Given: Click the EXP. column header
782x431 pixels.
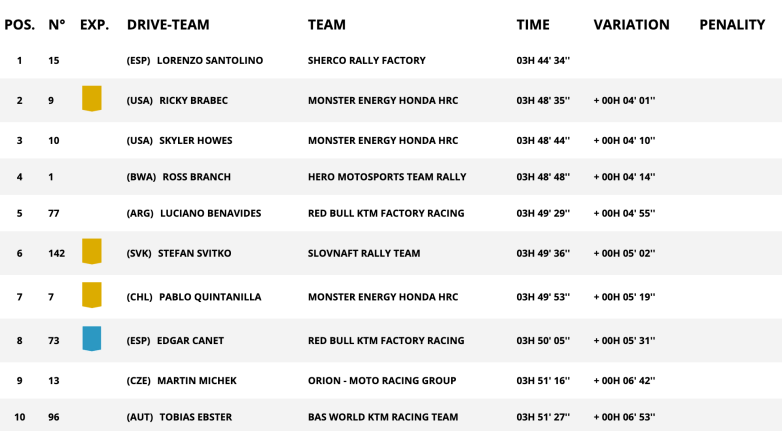Looking at the screenshot, I should (94, 25).
